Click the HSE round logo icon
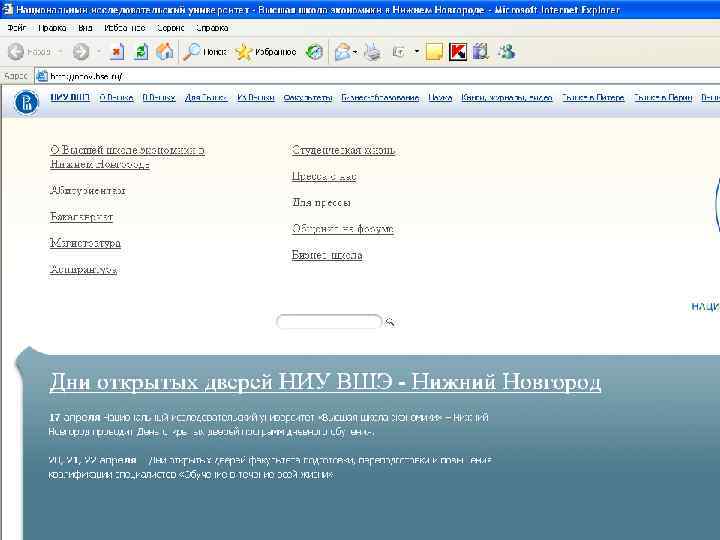 click(27, 102)
